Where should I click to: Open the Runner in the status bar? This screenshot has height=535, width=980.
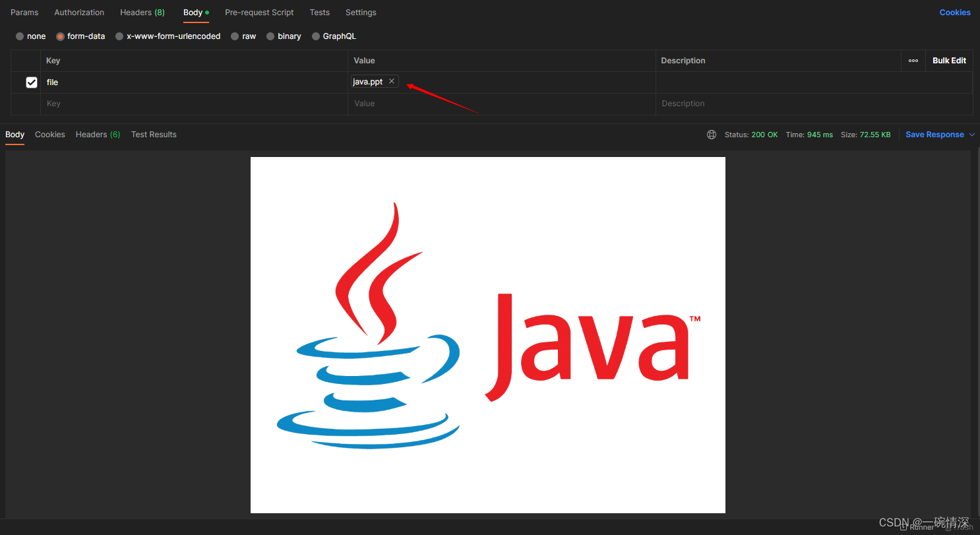[x=917, y=527]
